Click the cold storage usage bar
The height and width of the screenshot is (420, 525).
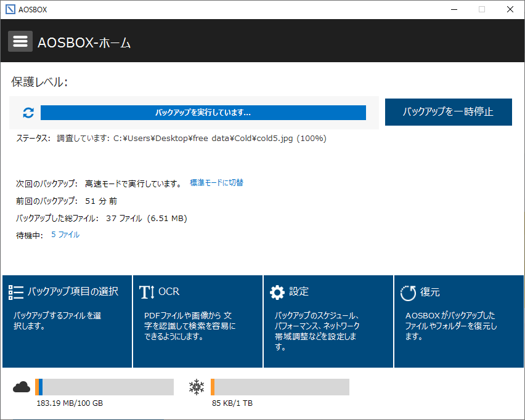point(280,387)
